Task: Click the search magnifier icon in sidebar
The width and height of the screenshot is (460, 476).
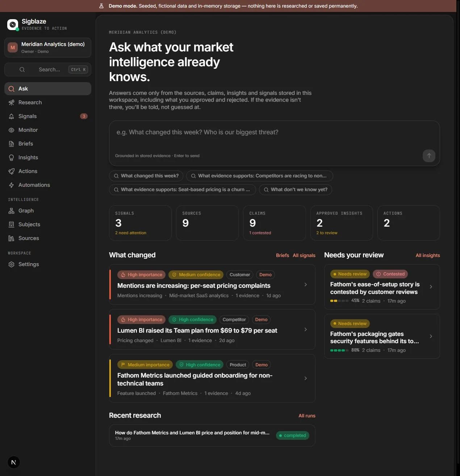Action: click(22, 69)
